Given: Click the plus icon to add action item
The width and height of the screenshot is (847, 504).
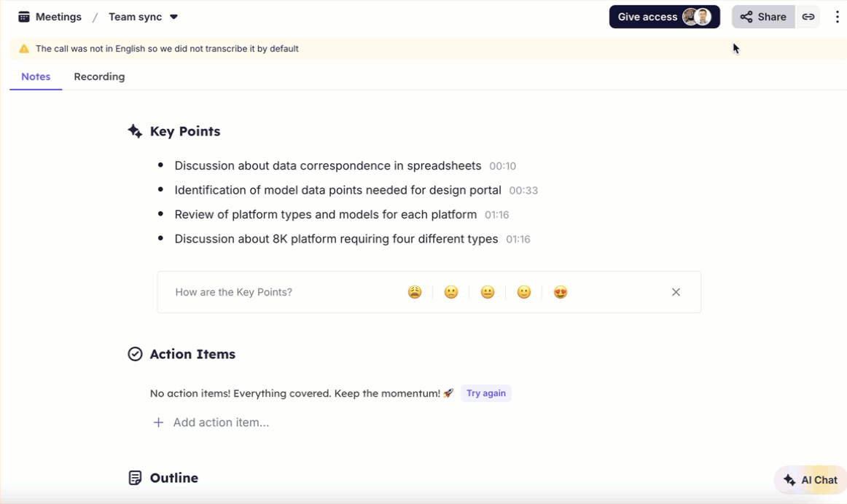Looking at the screenshot, I should pos(158,422).
